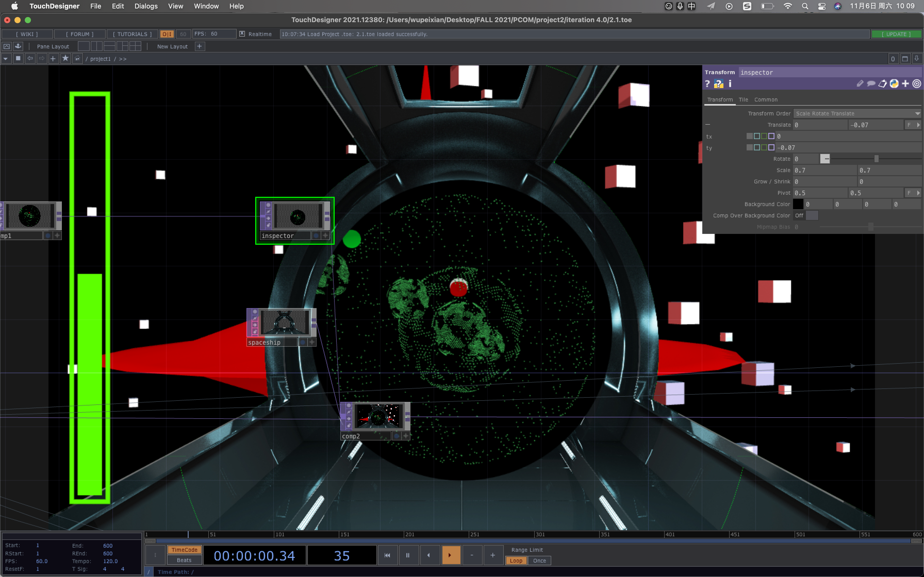Screen dimensions: 924x577
Task: Toggle Comp Over Background Color switch
Action: click(806, 216)
